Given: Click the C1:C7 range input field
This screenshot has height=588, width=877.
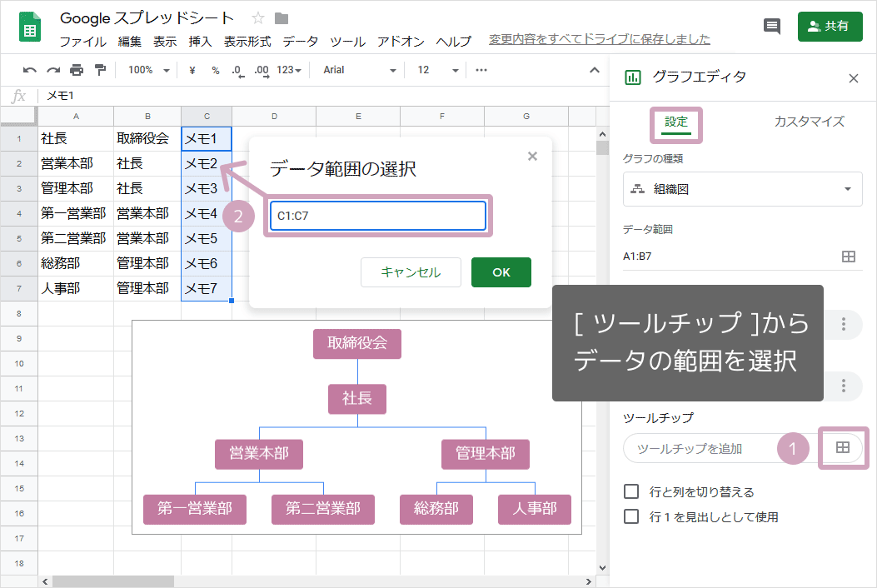Looking at the screenshot, I should [x=378, y=216].
